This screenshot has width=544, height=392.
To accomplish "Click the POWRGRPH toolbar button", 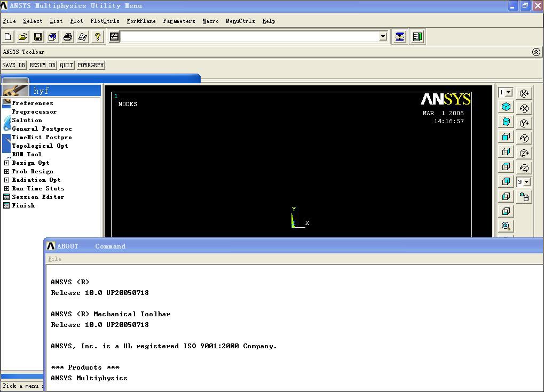I will 90,65.
